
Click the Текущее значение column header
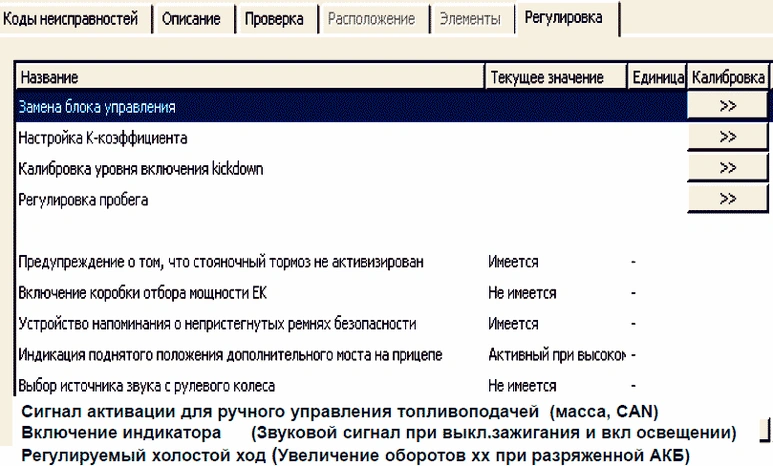[555, 77]
